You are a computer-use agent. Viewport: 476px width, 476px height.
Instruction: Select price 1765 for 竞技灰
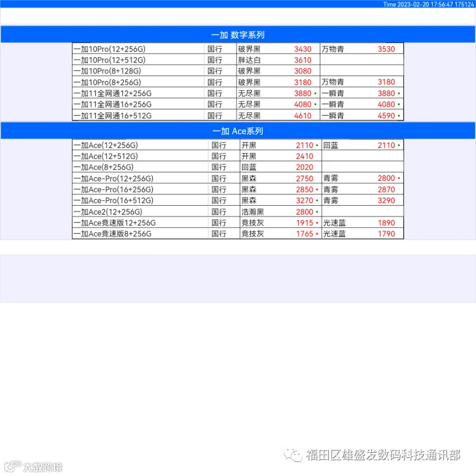(x=305, y=233)
